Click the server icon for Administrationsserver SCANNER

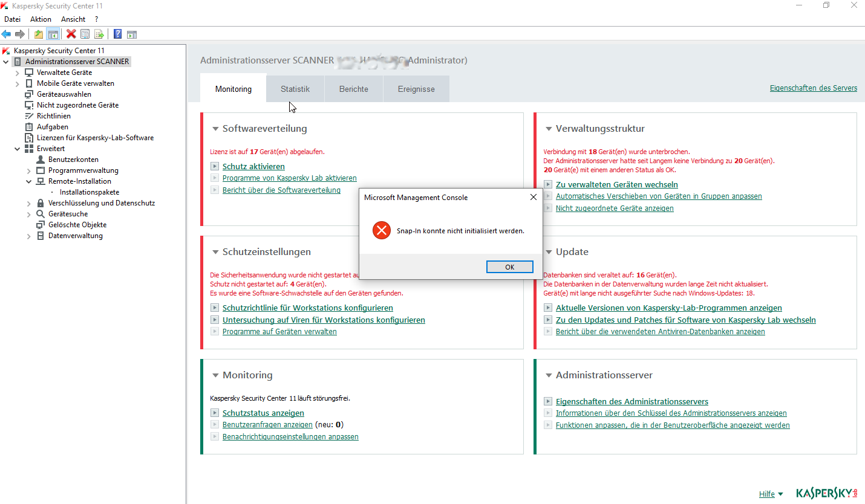[18, 62]
